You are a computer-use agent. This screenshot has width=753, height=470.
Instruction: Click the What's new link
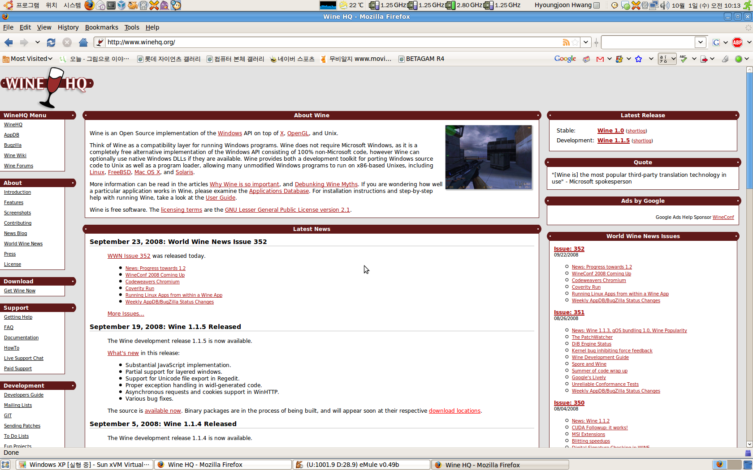pyautogui.click(x=123, y=353)
